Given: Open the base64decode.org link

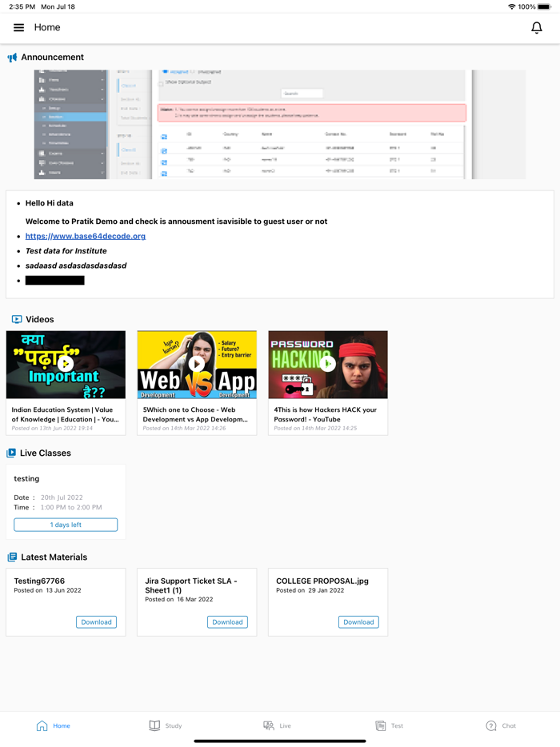Looking at the screenshot, I should [86, 236].
